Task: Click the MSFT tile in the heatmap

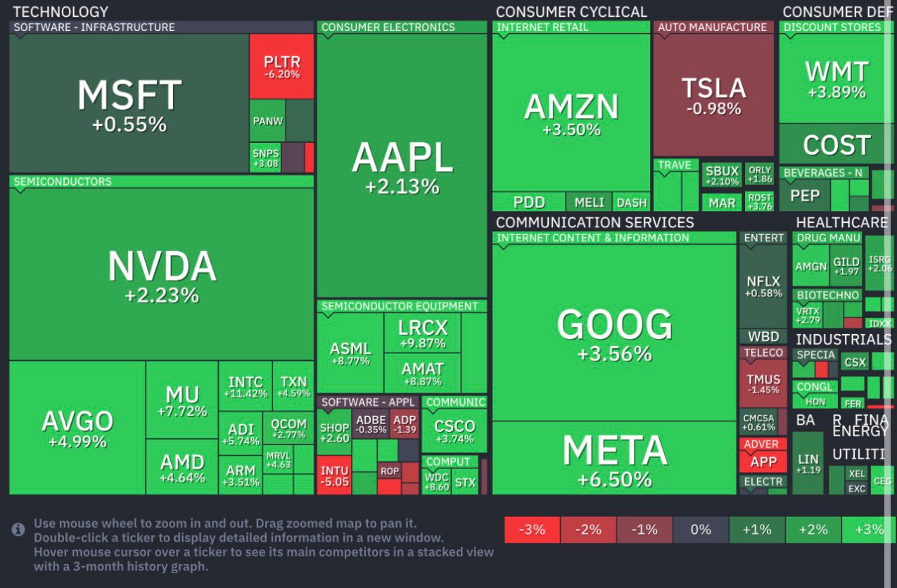Action: tap(129, 104)
